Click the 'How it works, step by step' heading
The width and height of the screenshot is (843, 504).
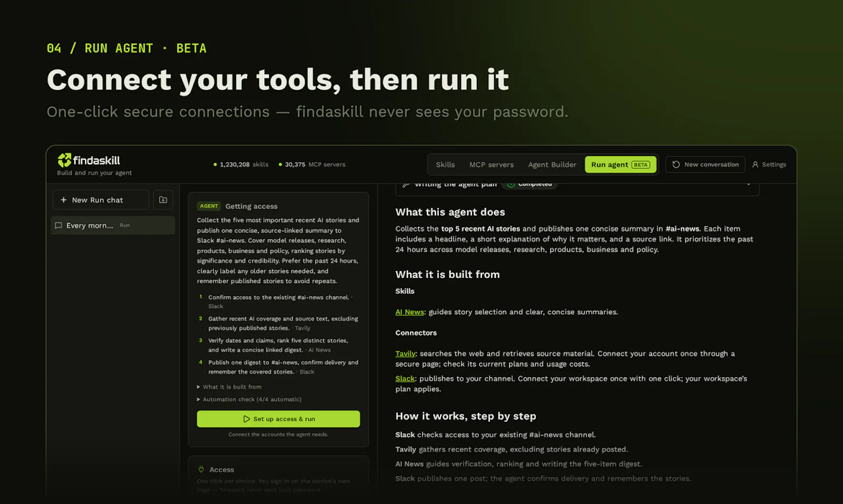coord(466,416)
